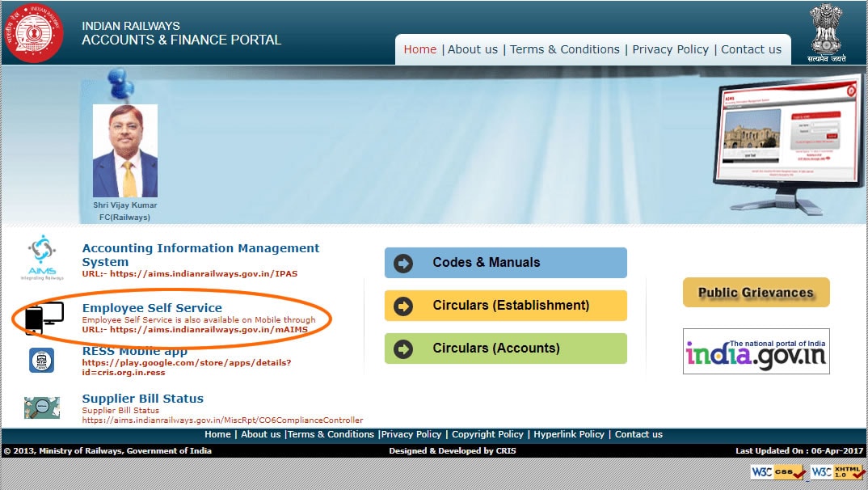Click the Employee Self Service devices icon
868x490 pixels.
(x=44, y=319)
